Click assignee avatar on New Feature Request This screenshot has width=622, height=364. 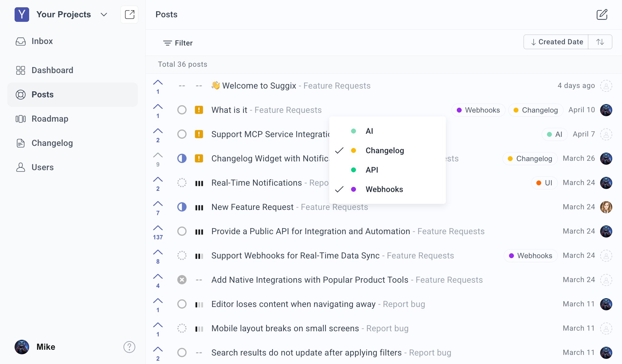606,207
